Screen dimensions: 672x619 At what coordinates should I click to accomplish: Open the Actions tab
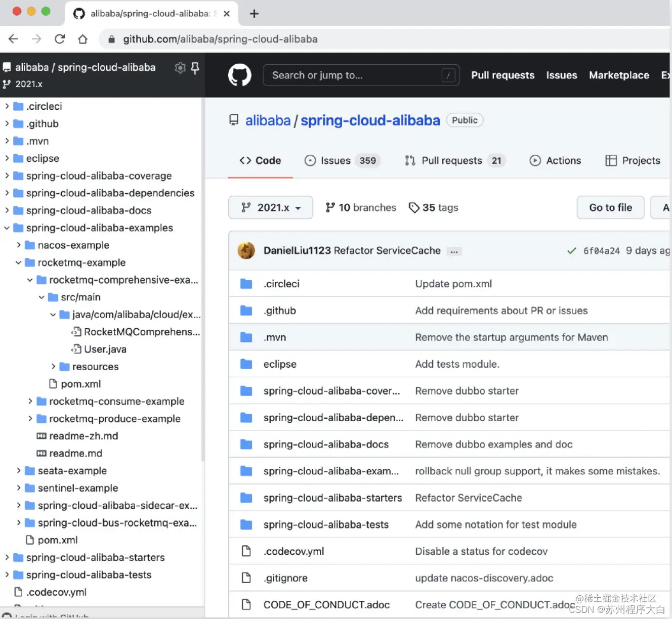pos(555,161)
